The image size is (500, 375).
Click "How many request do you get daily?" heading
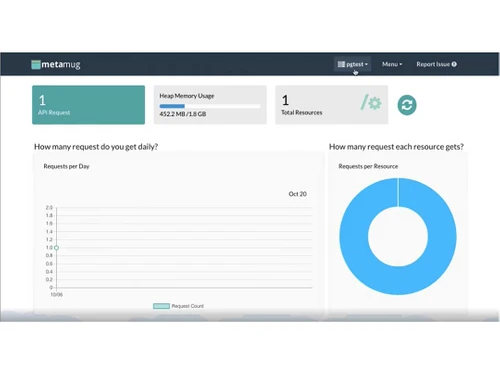(x=96, y=147)
